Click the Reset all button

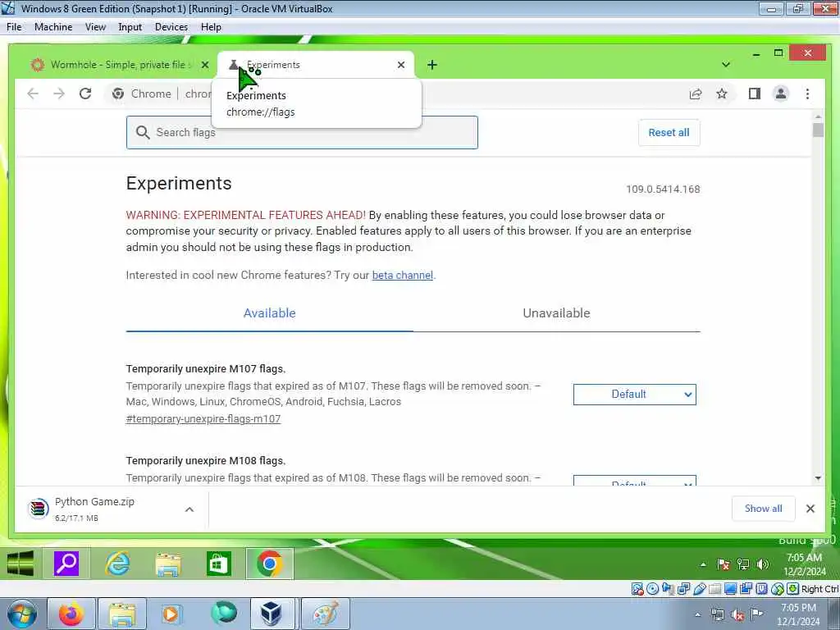[x=669, y=132]
